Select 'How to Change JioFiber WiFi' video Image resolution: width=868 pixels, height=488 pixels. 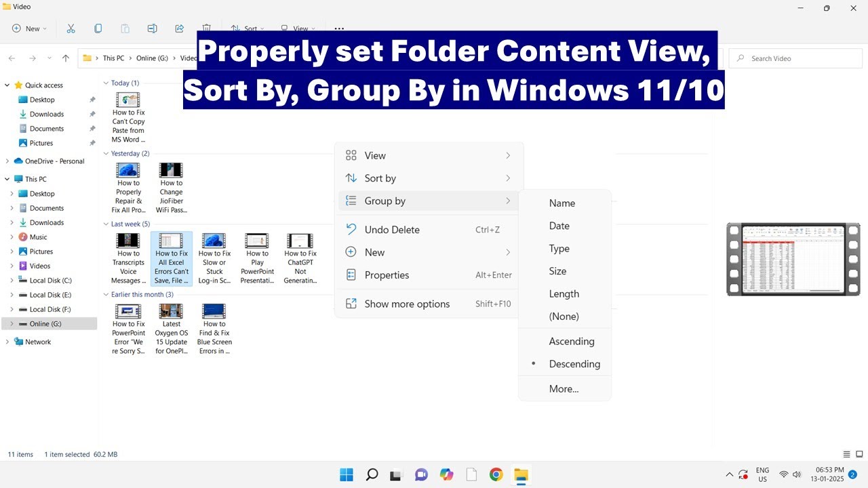(x=171, y=188)
